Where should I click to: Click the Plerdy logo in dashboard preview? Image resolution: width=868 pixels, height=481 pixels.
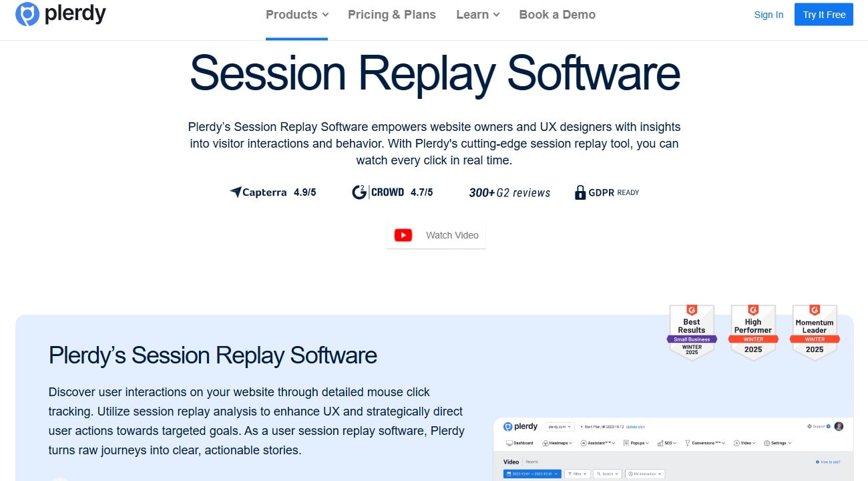tap(521, 426)
